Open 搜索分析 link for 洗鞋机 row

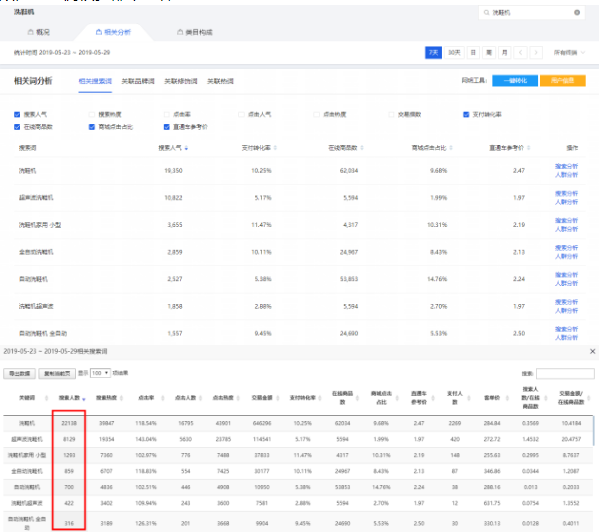pyautogui.click(x=566, y=166)
